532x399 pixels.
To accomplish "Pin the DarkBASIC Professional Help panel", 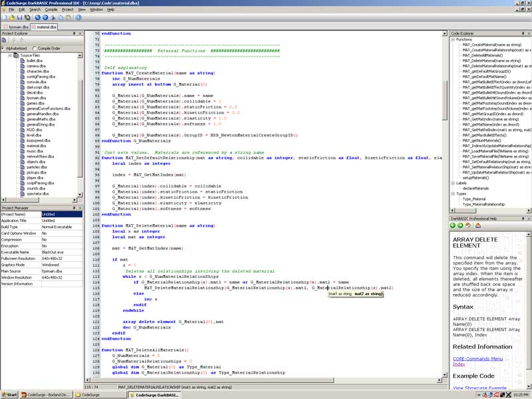I will point(523,219).
